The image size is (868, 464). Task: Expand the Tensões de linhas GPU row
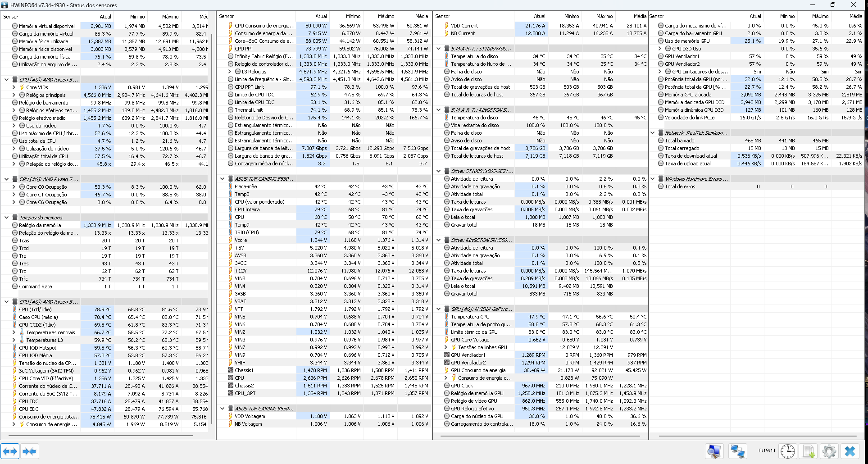(x=446, y=347)
